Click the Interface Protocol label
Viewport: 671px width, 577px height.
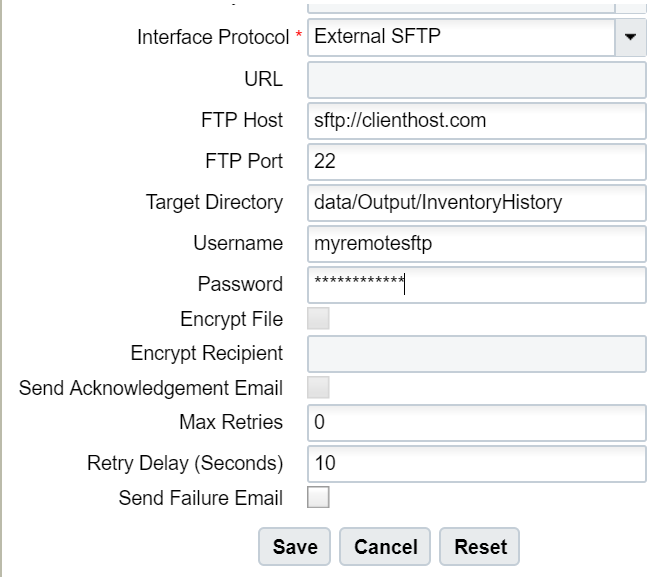(214, 38)
